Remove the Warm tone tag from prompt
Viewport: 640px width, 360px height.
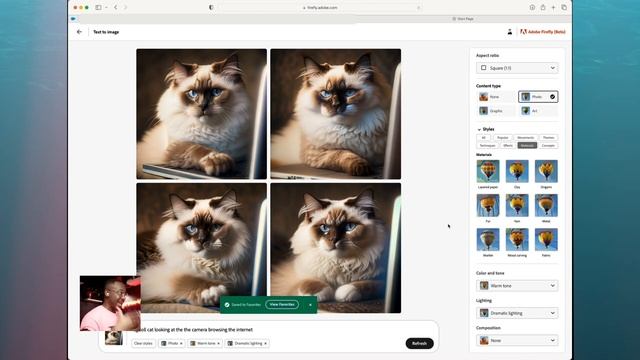[x=218, y=344]
